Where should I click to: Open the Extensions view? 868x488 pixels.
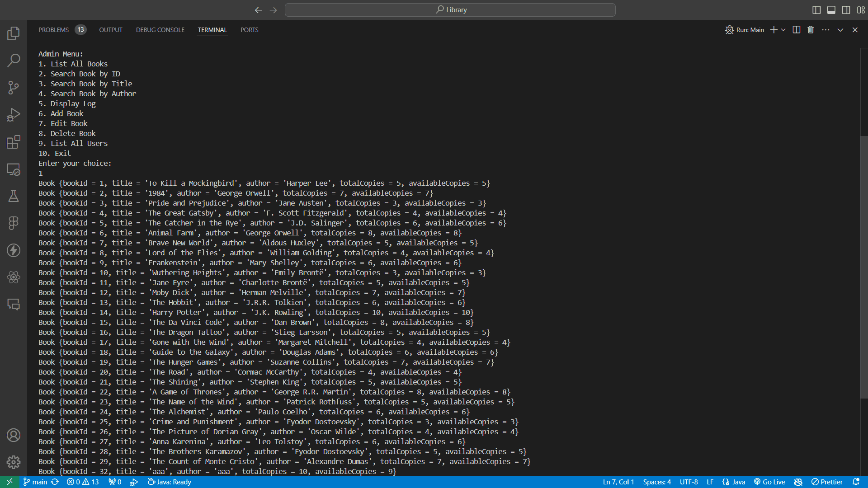pyautogui.click(x=14, y=142)
